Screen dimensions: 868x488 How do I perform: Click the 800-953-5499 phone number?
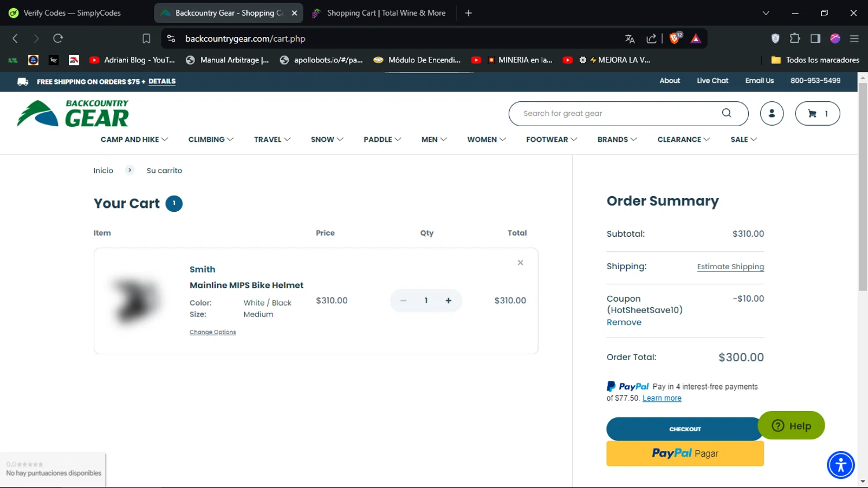pyautogui.click(x=815, y=81)
